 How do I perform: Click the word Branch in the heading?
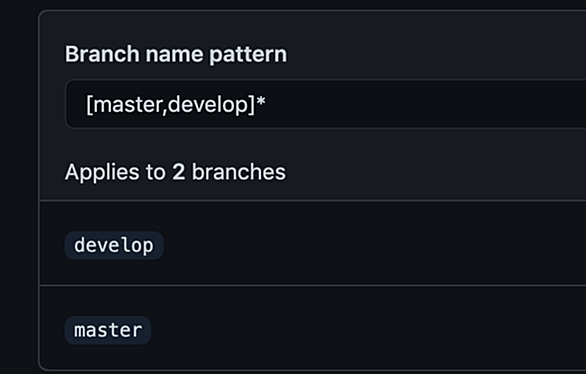[102, 54]
